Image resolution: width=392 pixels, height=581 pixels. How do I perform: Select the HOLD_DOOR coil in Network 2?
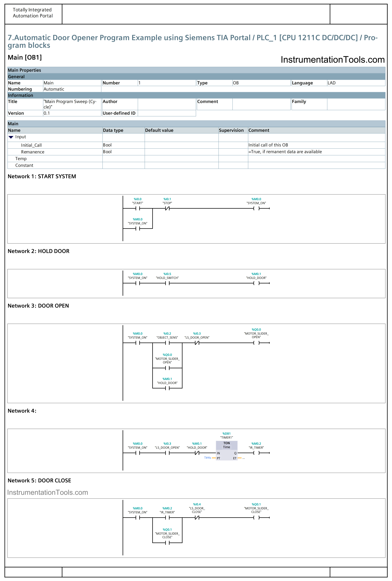coord(256,283)
